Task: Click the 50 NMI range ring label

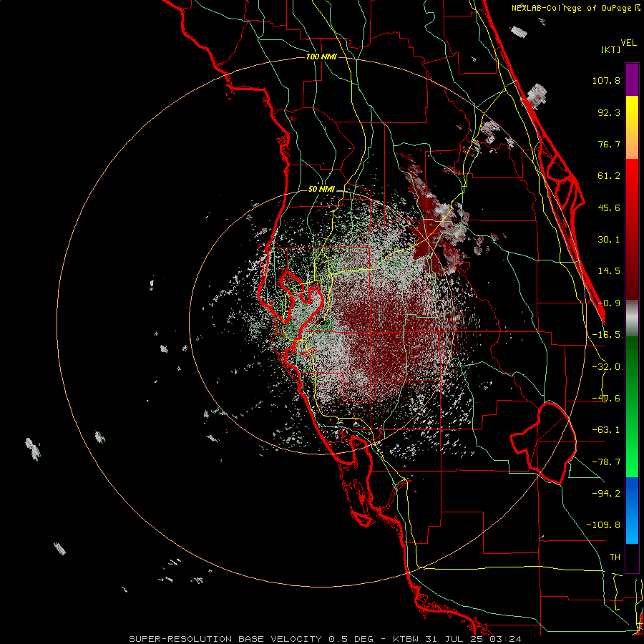Action: 321,190
